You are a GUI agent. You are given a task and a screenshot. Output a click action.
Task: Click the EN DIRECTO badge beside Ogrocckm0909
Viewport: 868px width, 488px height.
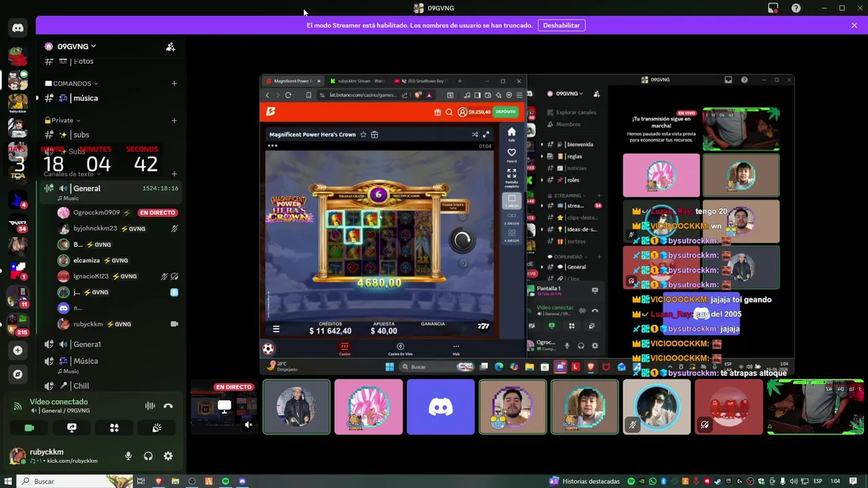(x=157, y=213)
